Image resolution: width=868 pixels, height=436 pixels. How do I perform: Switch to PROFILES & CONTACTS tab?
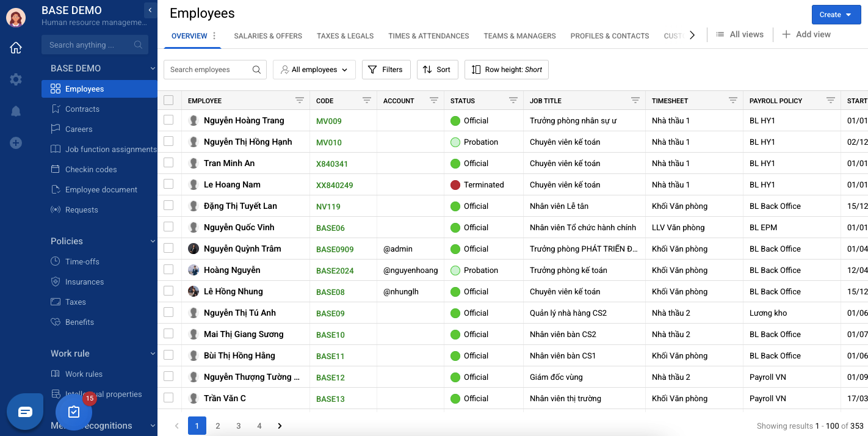(x=610, y=36)
